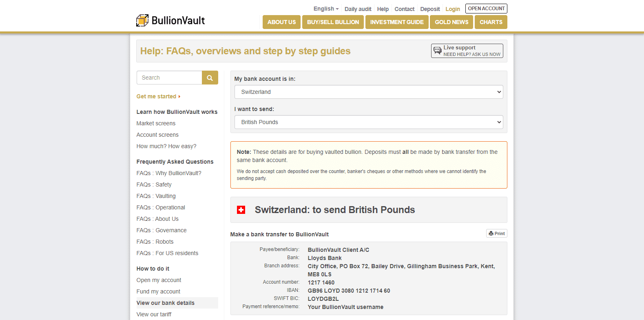Click the Login link

[x=452, y=9]
